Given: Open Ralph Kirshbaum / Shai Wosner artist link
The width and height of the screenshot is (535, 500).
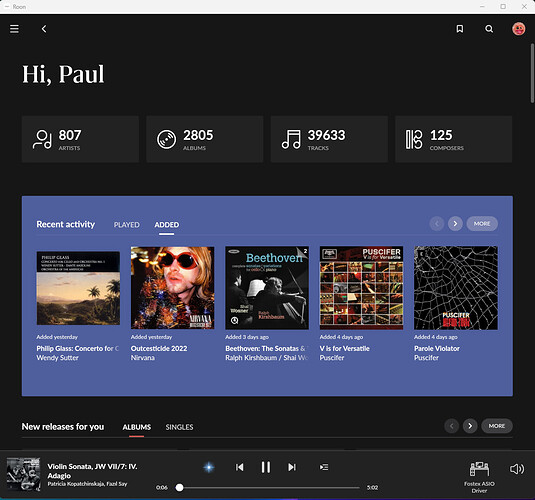Looking at the screenshot, I should (267, 358).
